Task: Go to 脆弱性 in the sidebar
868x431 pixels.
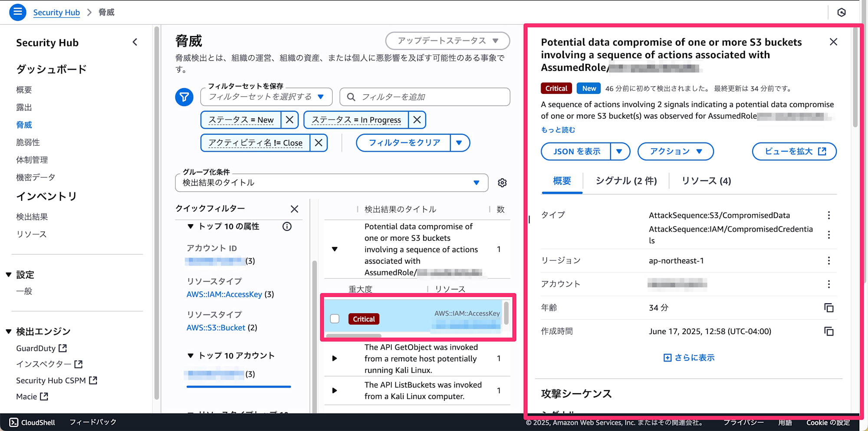Action: coord(28,143)
